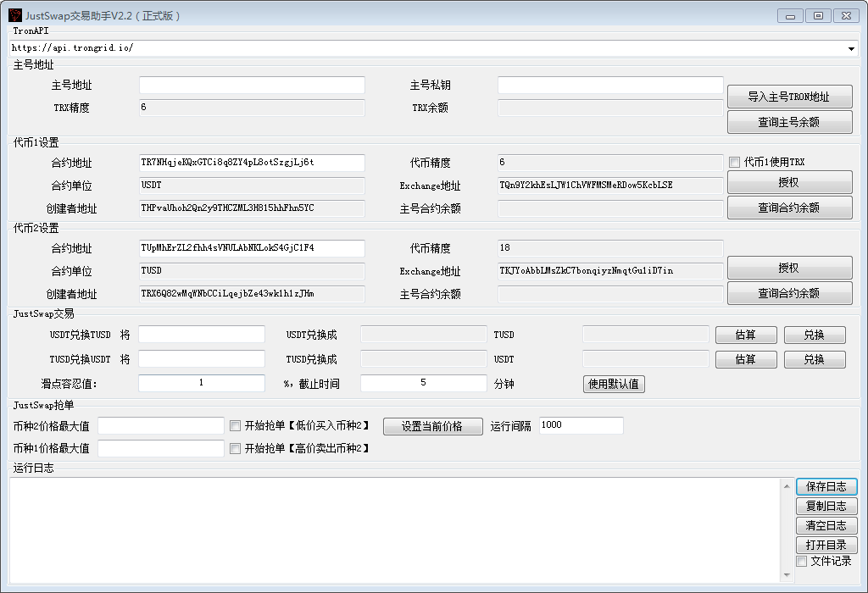The height and width of the screenshot is (593, 868).
Task: Click the 代币2 Exchange地址 value TKJYoAbb
Action: coord(610,271)
